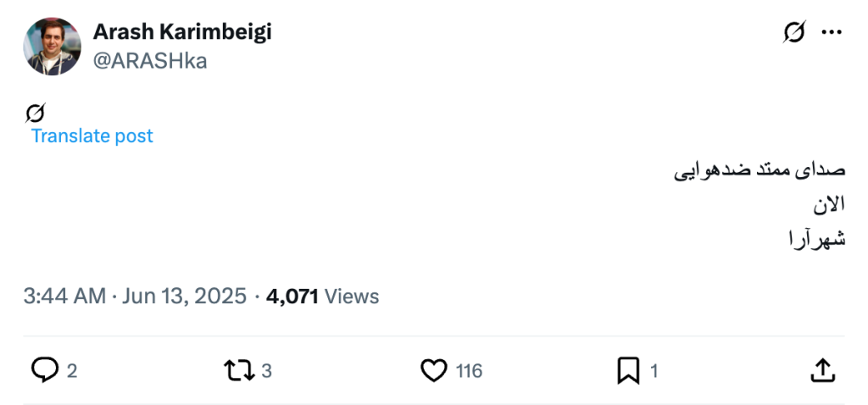
Task: Open the share post icon
Action: pyautogui.click(x=823, y=370)
